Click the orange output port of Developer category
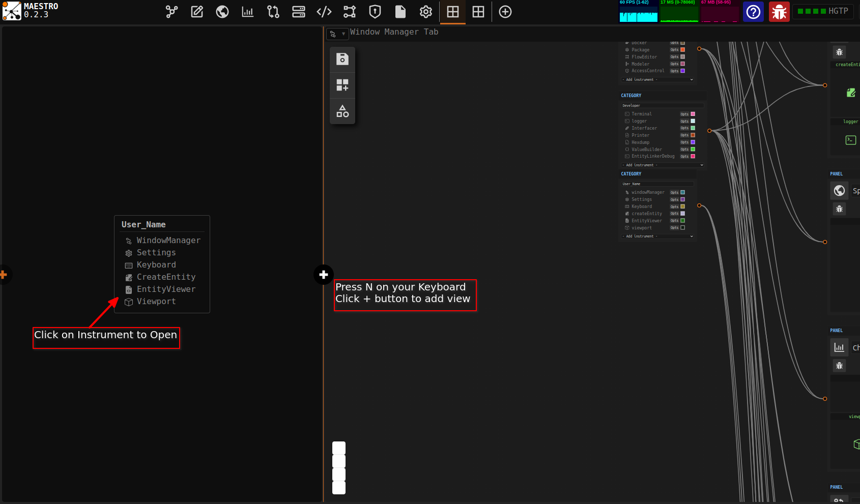Viewport: 860px width, 504px height. pos(709,131)
